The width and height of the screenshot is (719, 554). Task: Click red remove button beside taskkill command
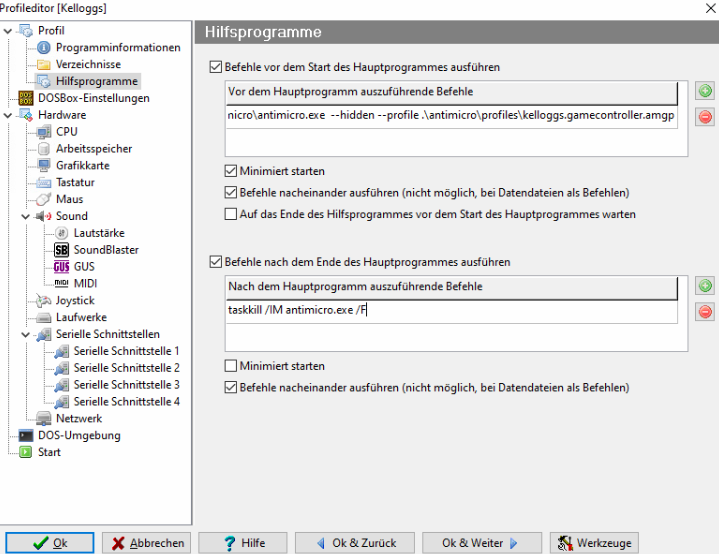point(704,312)
